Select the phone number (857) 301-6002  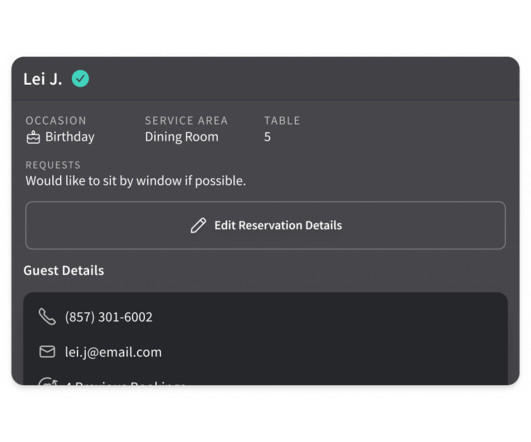tap(109, 317)
